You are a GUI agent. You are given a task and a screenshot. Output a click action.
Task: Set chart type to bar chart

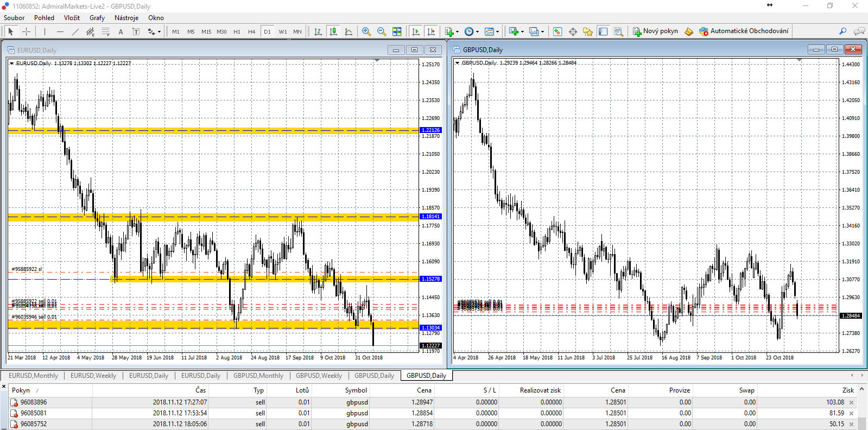(x=318, y=31)
